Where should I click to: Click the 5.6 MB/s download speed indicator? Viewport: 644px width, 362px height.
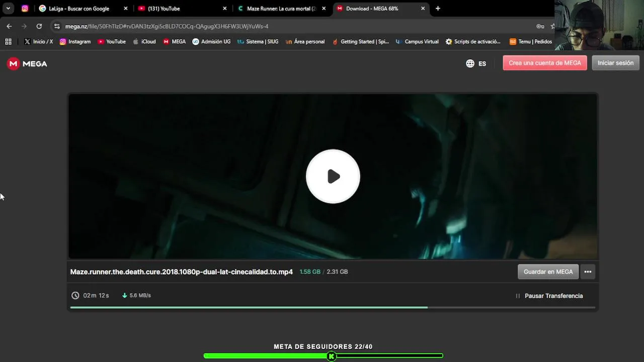click(x=136, y=296)
